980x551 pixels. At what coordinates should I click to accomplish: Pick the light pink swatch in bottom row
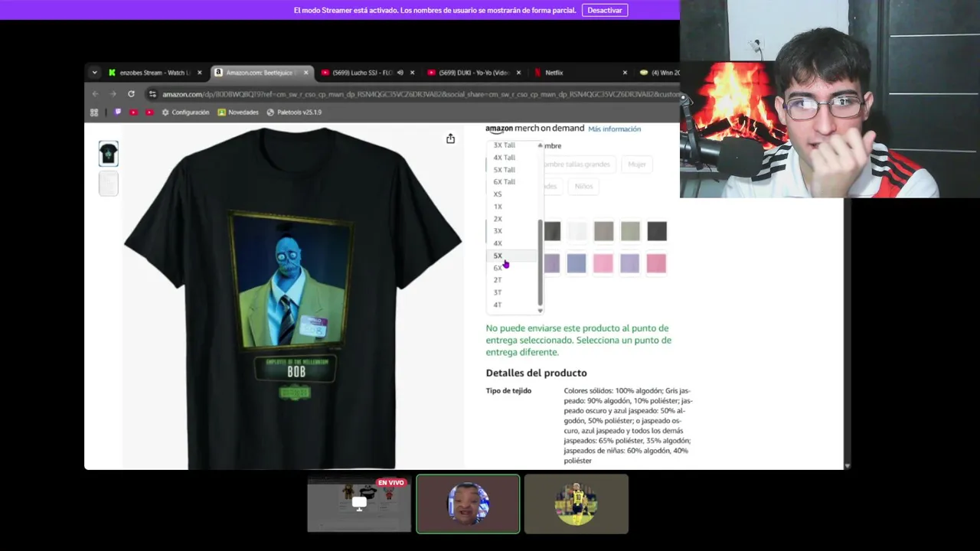tap(603, 264)
